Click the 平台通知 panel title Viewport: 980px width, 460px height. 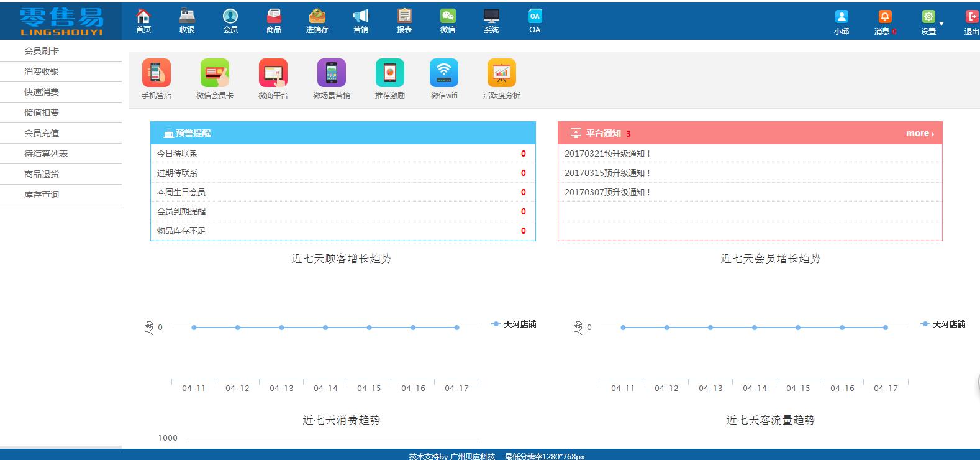pyautogui.click(x=603, y=133)
